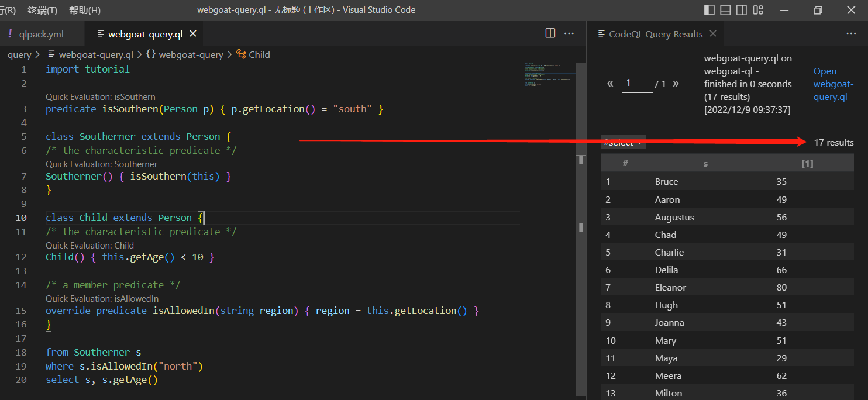This screenshot has width=868, height=400.
Task: Toggle the secondary side bar layout icon
Action: pos(742,10)
